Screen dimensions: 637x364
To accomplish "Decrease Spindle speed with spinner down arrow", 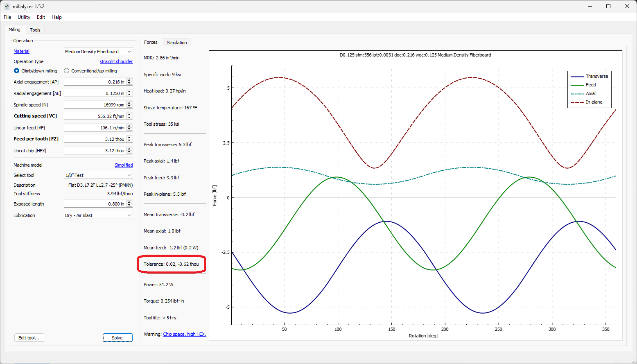I will pos(129,106).
